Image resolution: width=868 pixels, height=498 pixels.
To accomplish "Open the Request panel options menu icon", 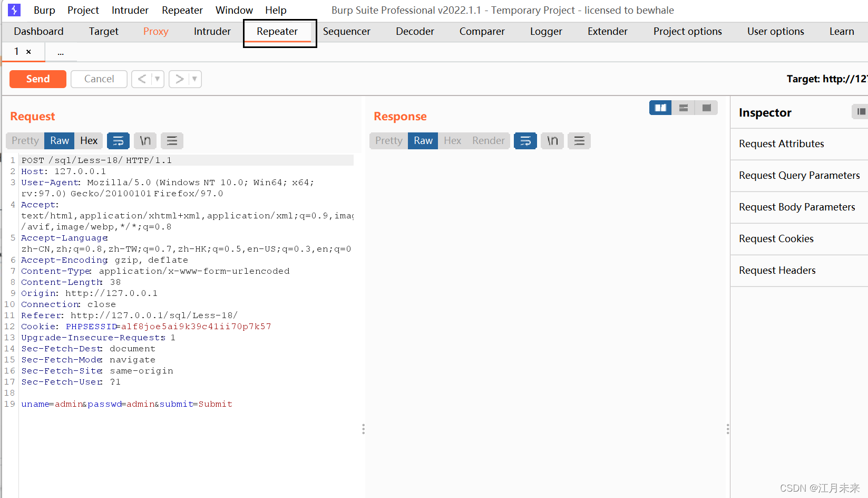I will 172,141.
